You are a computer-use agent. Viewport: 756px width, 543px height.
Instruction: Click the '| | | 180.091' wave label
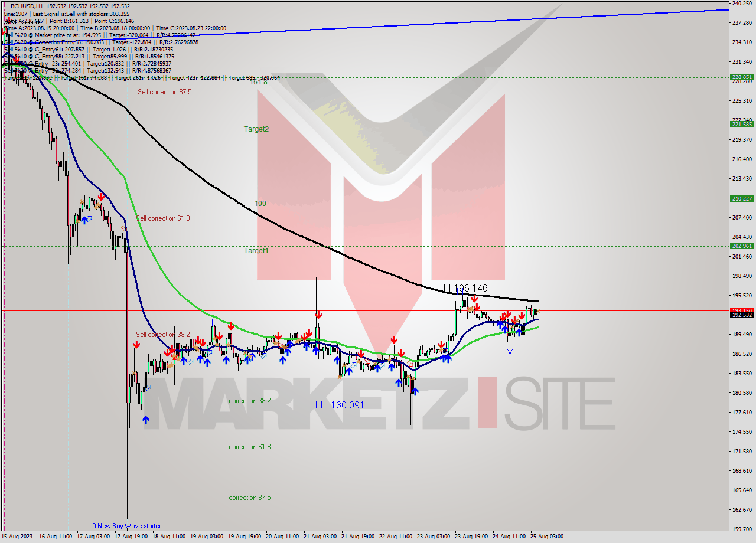[x=340, y=405]
